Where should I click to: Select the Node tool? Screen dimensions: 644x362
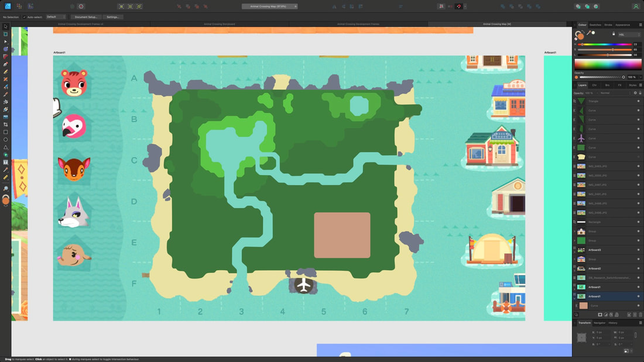coord(5,42)
